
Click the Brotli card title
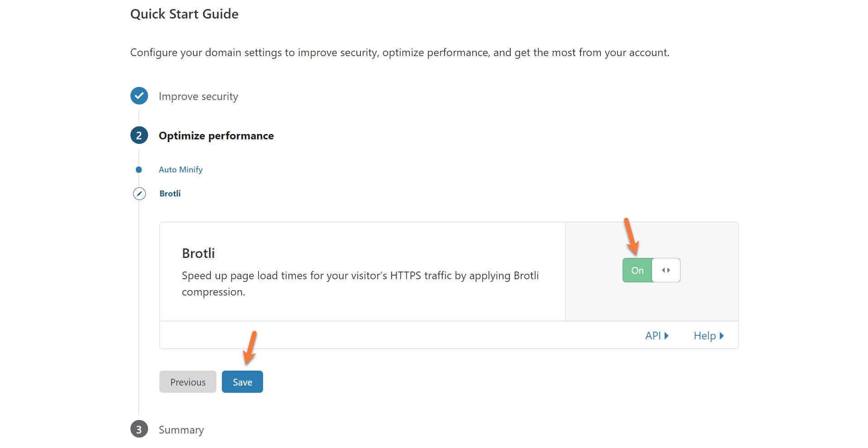198,253
